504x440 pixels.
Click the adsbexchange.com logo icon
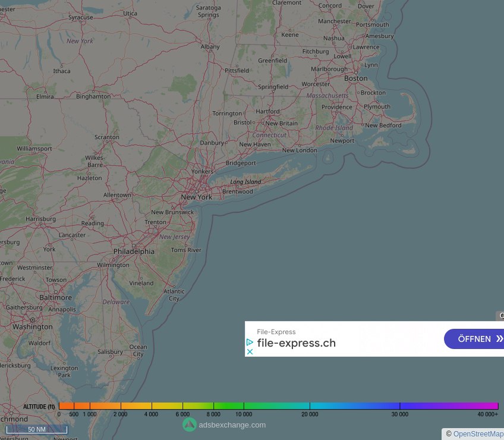click(x=190, y=425)
